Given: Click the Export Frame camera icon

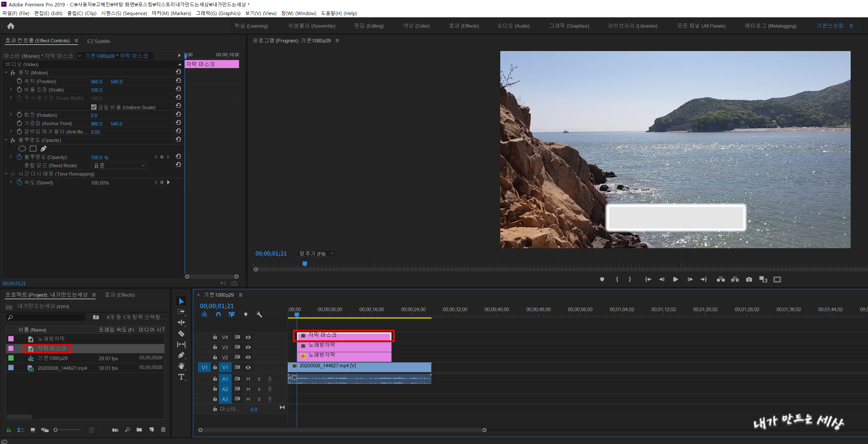Looking at the screenshot, I should [x=749, y=279].
